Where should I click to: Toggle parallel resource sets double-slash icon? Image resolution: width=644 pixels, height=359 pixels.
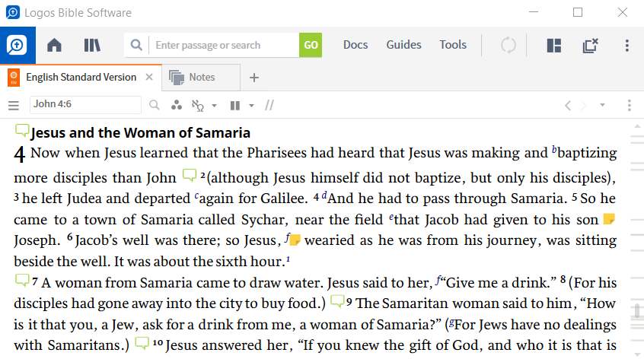tap(269, 106)
